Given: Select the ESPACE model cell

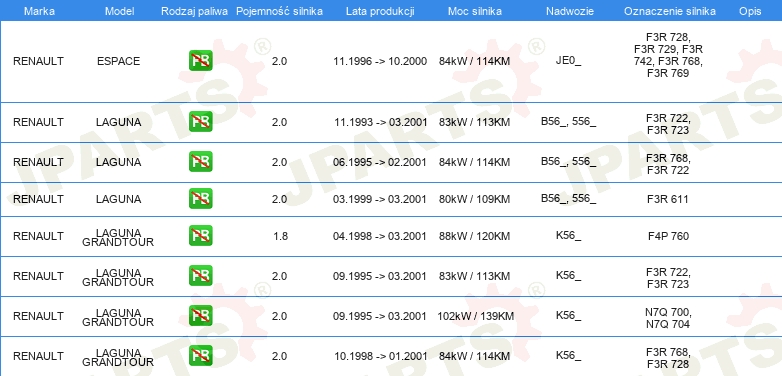Looking at the screenshot, I should 119,61.
